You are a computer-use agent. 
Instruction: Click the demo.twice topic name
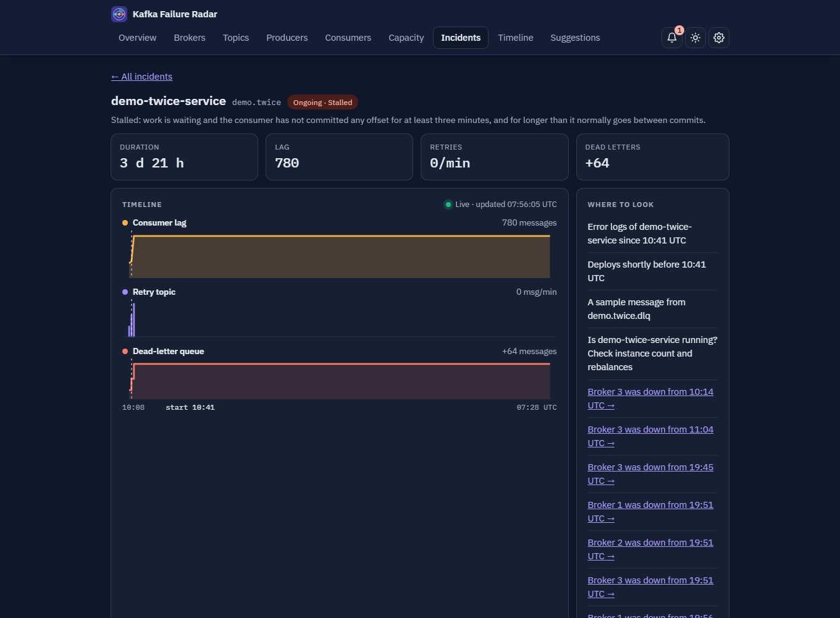tap(256, 103)
